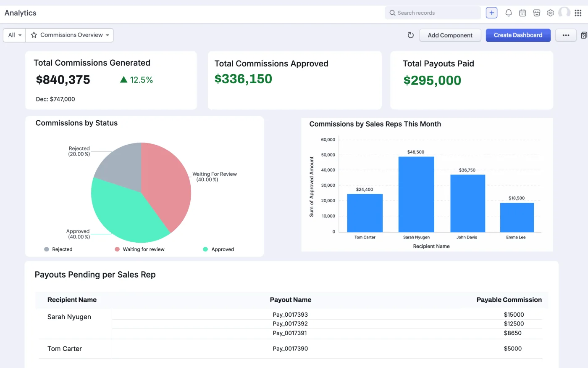The width and height of the screenshot is (588, 368).
Task: Click the $48,500 bar data label
Action: point(416,152)
